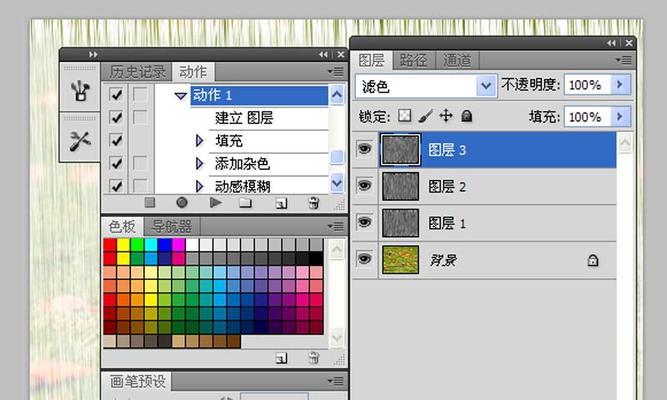This screenshot has height=400, width=667.
Task: Toggle visibility of 图层 3
Action: pos(365,149)
